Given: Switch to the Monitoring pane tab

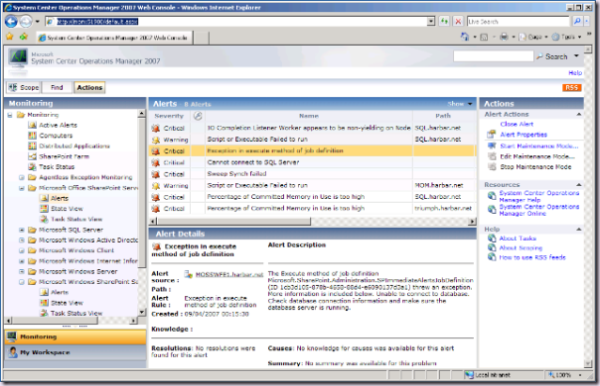Looking at the screenshot, I should (x=75, y=337).
